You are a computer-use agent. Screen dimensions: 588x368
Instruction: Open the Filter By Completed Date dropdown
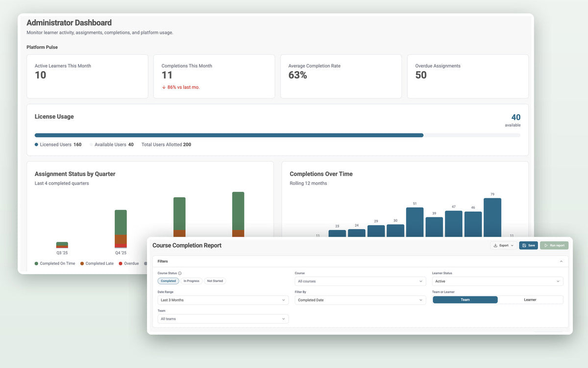click(360, 300)
